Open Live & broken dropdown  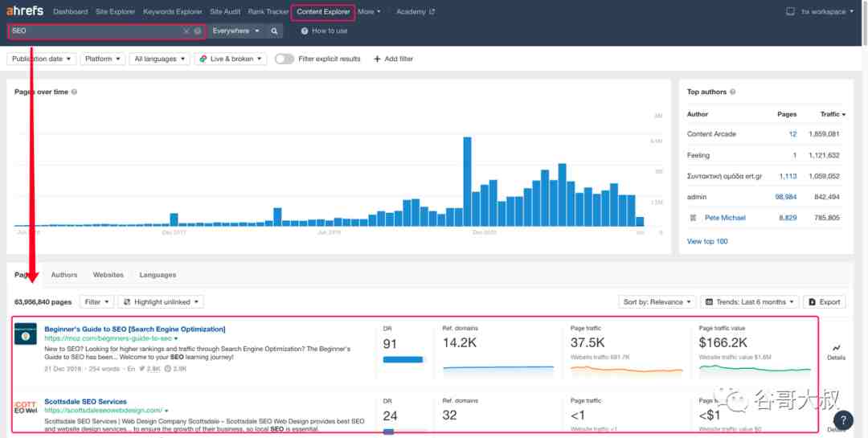pyautogui.click(x=231, y=59)
